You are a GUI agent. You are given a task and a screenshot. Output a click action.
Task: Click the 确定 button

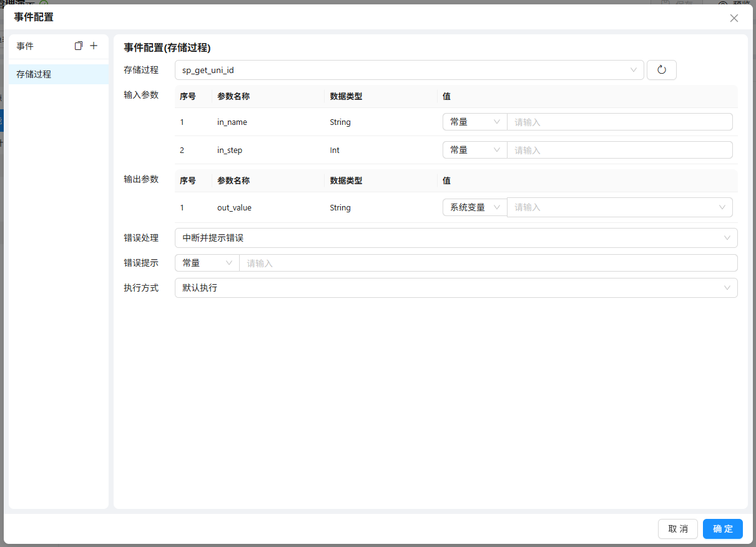[x=723, y=529]
